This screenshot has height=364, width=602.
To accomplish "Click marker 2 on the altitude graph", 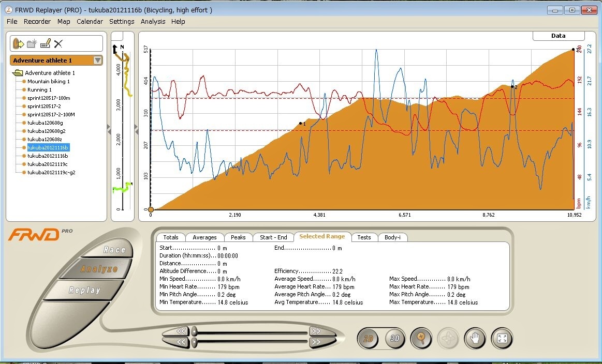I will 512,87.
